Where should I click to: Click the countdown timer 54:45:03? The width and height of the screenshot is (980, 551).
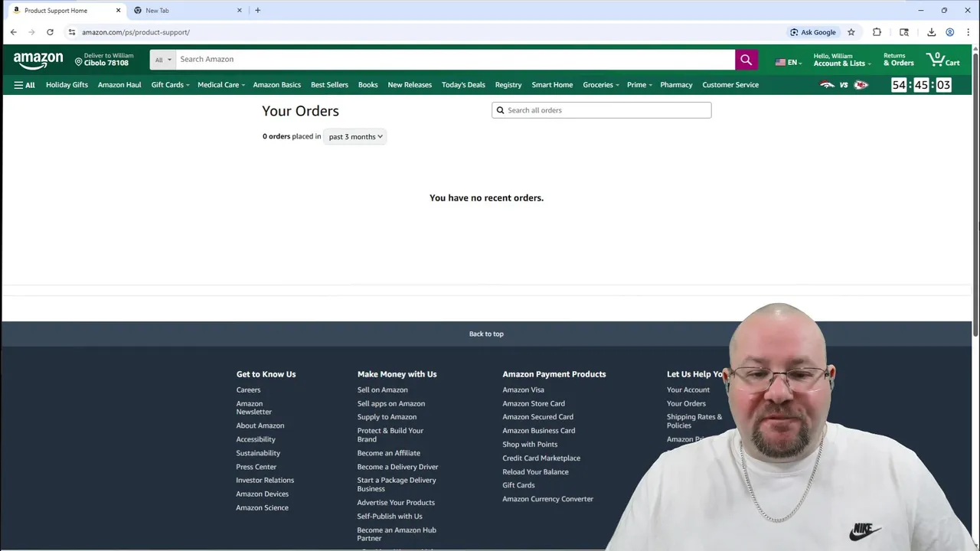click(921, 85)
